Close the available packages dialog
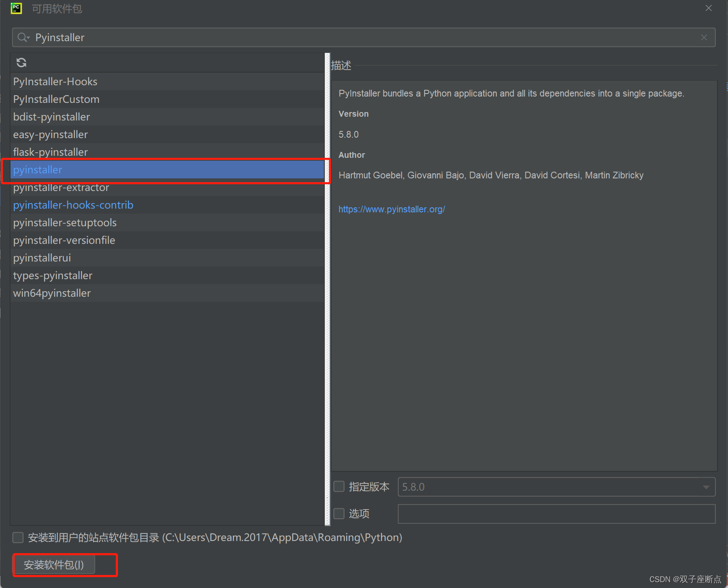This screenshot has width=728, height=588. pyautogui.click(x=709, y=8)
